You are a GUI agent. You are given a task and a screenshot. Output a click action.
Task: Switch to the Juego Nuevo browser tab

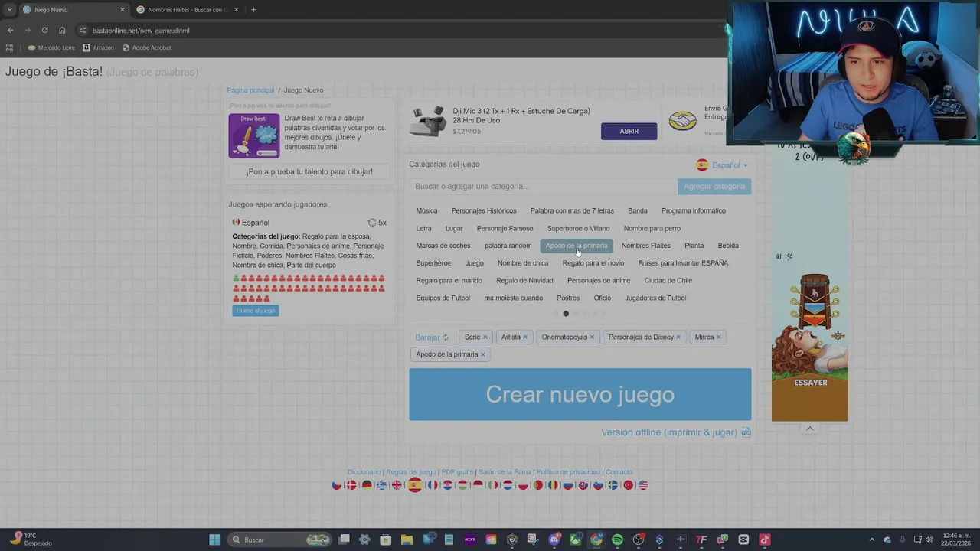74,10
